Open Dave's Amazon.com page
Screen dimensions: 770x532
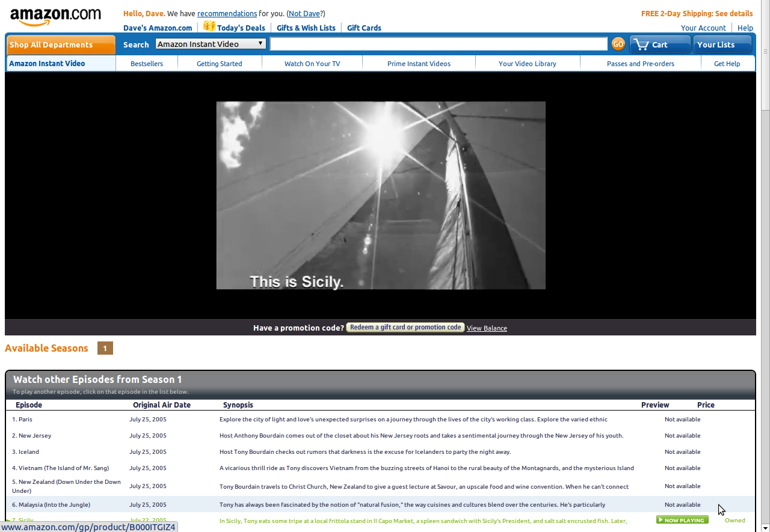158,28
